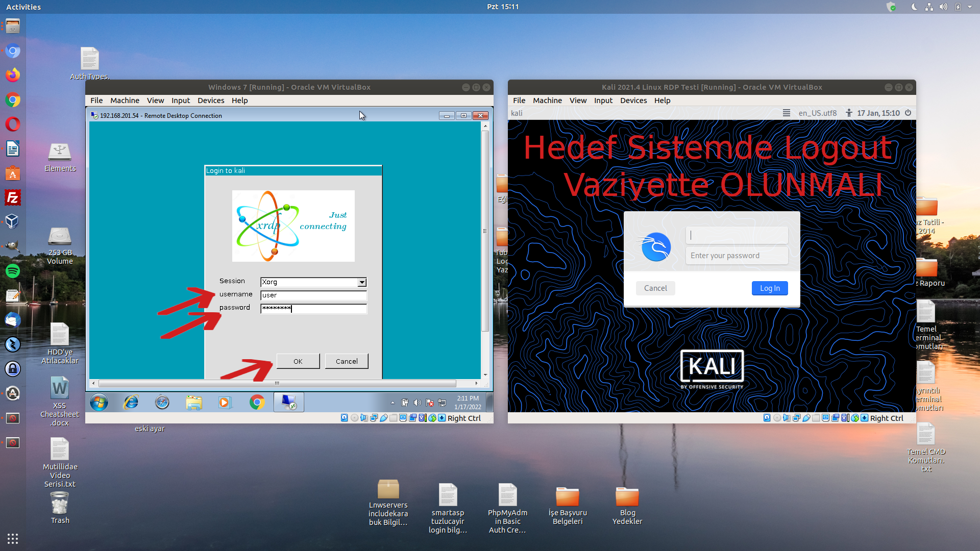Open Devices menu in Windows 7 VirtualBox
The height and width of the screenshot is (551, 980).
pyautogui.click(x=210, y=101)
